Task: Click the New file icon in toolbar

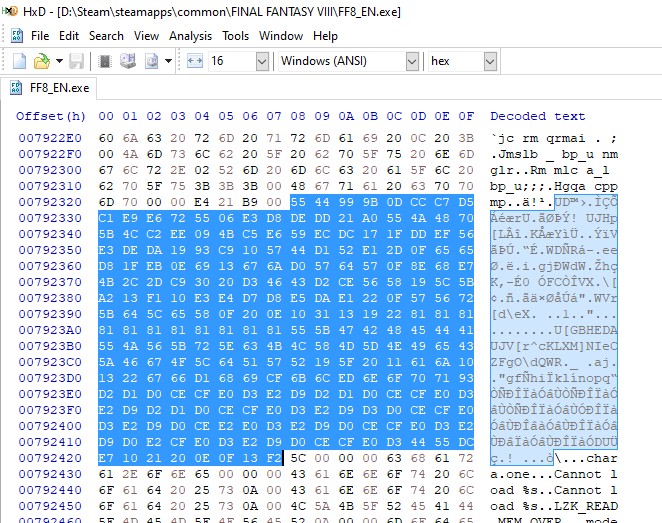Action: pyautogui.click(x=19, y=61)
